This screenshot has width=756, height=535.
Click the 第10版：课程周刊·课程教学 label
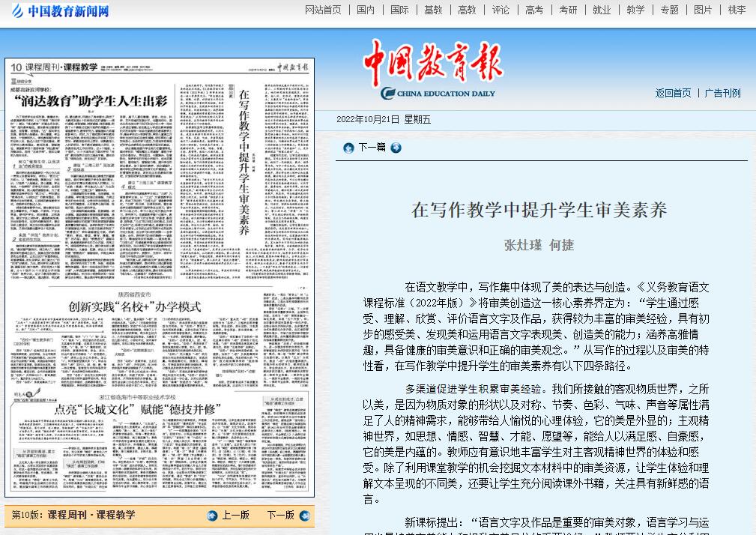click(x=73, y=515)
